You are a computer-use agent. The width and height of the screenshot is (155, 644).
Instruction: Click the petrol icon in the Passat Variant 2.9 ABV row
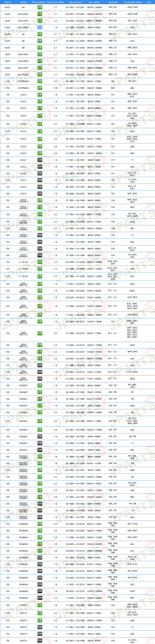[x=40, y=497]
